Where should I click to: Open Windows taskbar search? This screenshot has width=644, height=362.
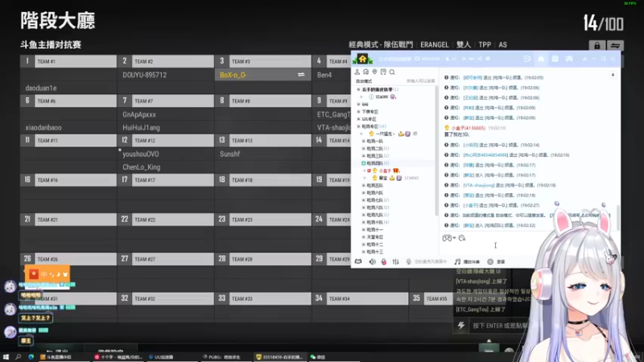coord(18,357)
